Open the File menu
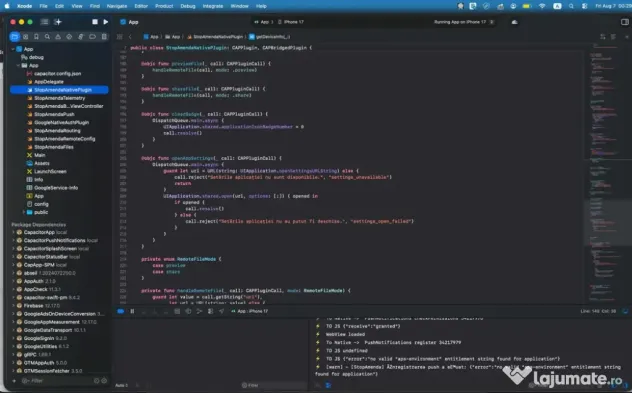Viewport: 632px width, 393px height. (44, 6)
